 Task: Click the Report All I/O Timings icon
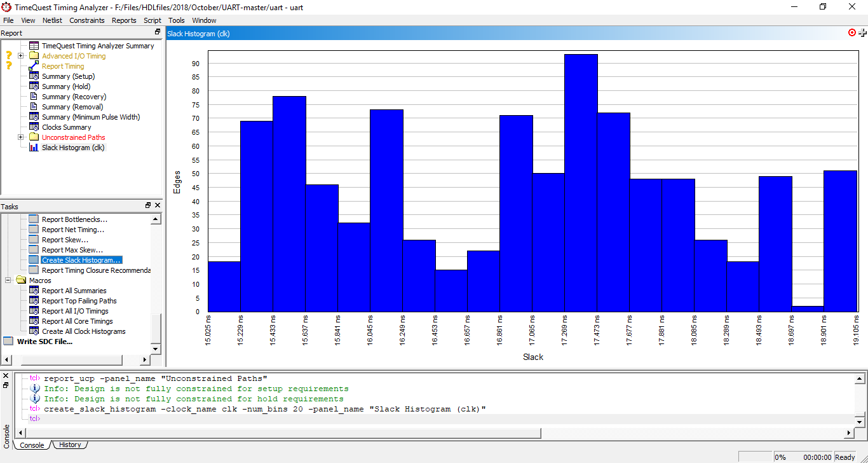click(x=34, y=311)
